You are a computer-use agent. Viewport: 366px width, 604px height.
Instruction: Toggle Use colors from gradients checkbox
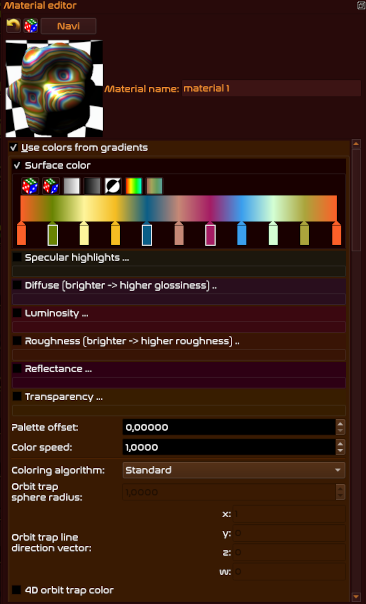14,148
